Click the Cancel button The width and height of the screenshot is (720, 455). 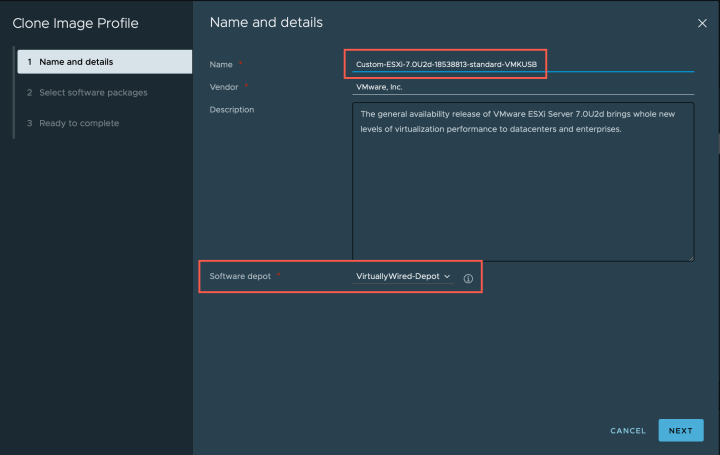coord(628,431)
